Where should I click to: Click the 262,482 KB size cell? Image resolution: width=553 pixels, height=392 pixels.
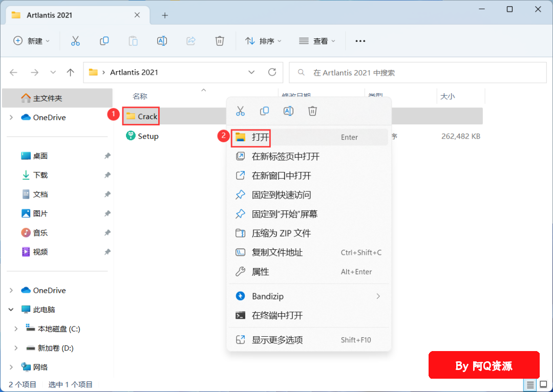(461, 137)
